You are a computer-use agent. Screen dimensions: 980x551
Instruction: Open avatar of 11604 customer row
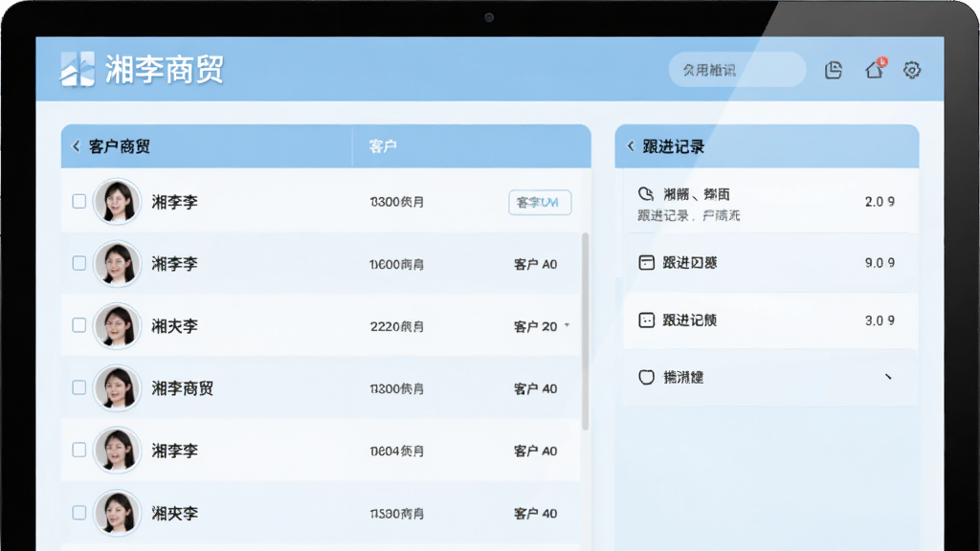[117, 451]
